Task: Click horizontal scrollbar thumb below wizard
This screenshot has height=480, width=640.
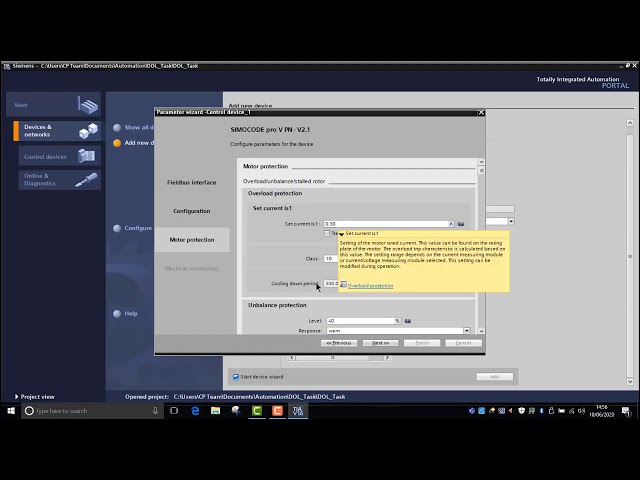Action: coord(333,358)
